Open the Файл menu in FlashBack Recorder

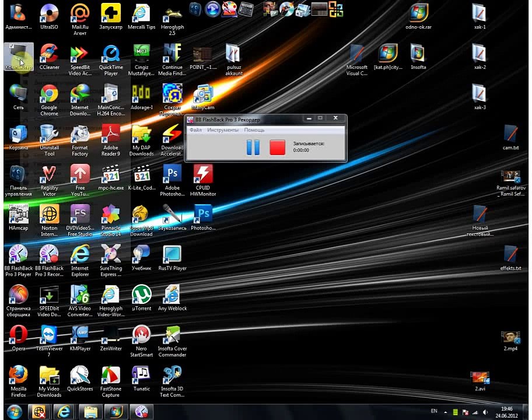pos(195,130)
